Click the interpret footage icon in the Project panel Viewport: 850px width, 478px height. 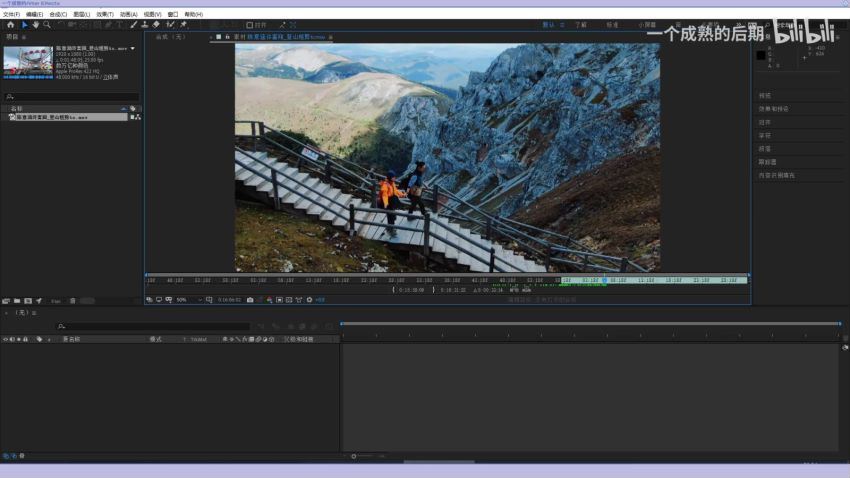pyautogui.click(x=6, y=301)
